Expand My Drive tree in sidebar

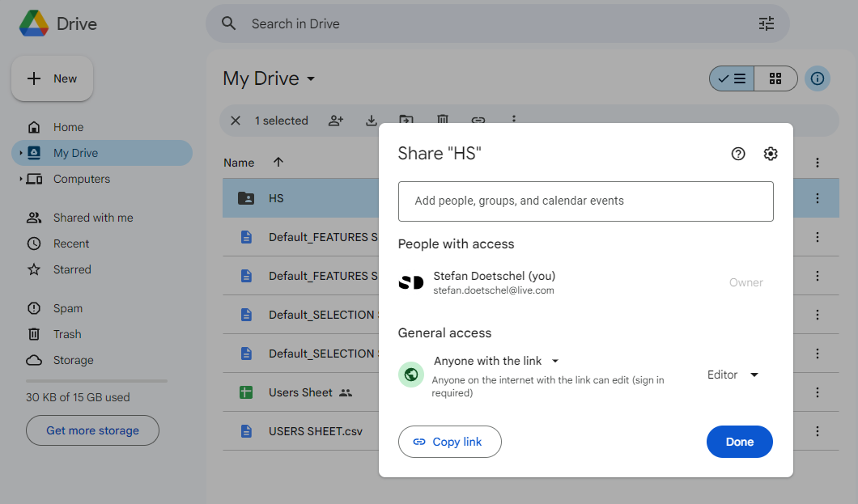click(x=21, y=153)
